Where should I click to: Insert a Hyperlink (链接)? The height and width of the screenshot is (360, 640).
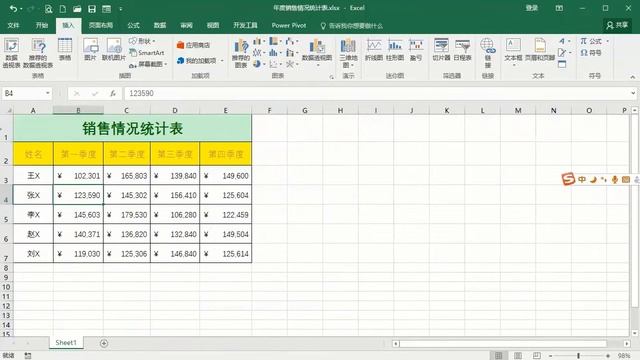[488, 53]
